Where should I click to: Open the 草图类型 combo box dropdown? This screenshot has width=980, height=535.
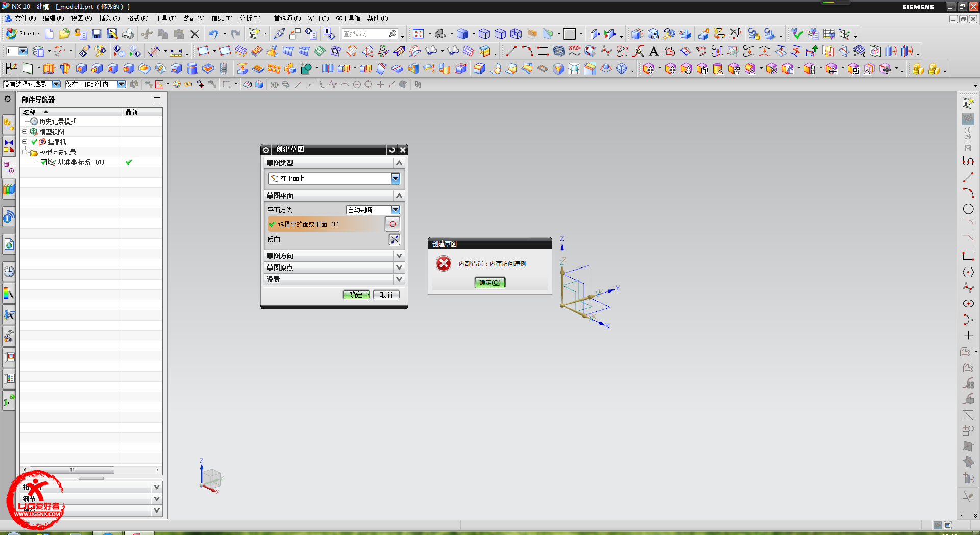pos(396,178)
